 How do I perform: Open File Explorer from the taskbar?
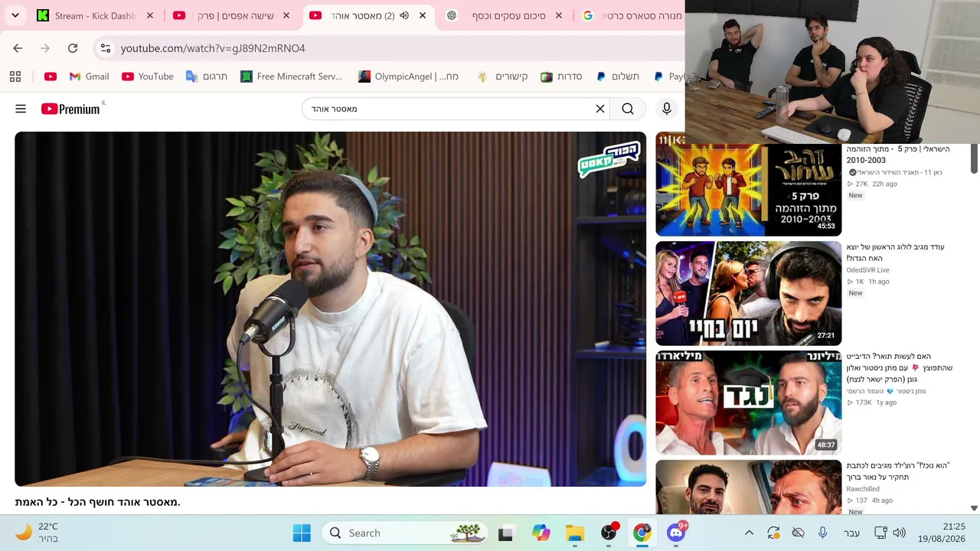coord(575,533)
